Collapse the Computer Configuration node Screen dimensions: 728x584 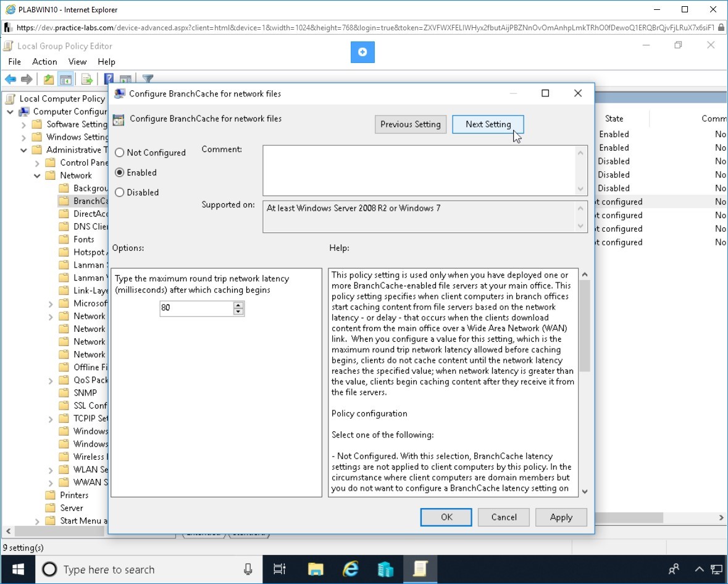(x=10, y=112)
